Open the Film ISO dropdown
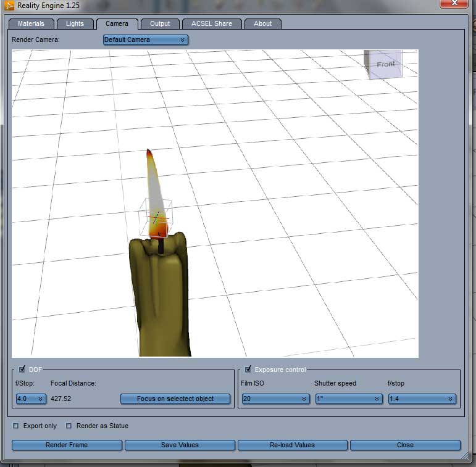 pos(275,399)
